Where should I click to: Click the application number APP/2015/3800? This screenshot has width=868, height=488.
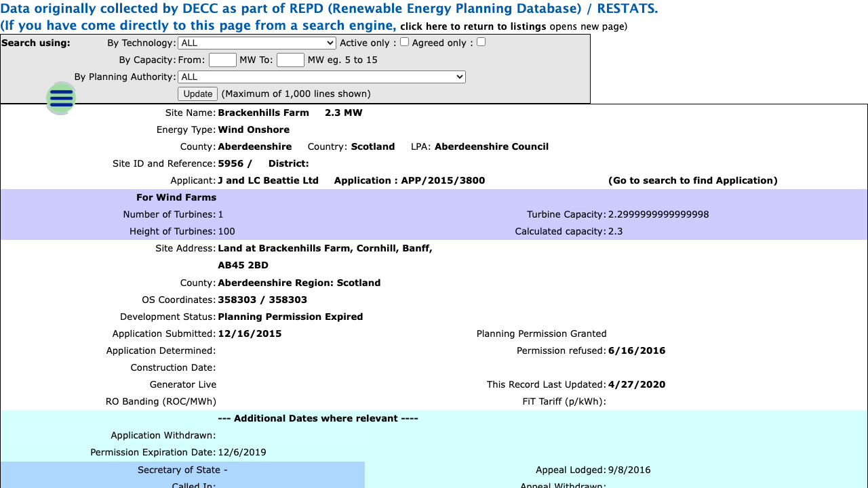click(443, 180)
